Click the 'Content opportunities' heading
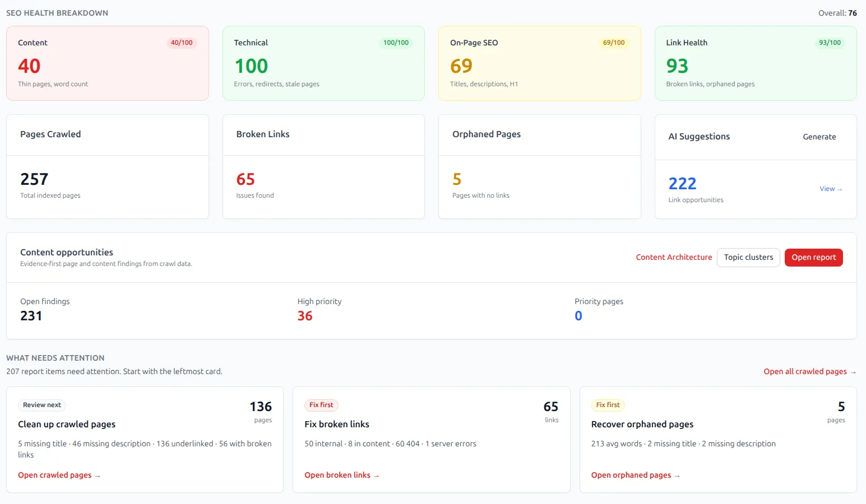The height and width of the screenshot is (504, 866). 67,253
